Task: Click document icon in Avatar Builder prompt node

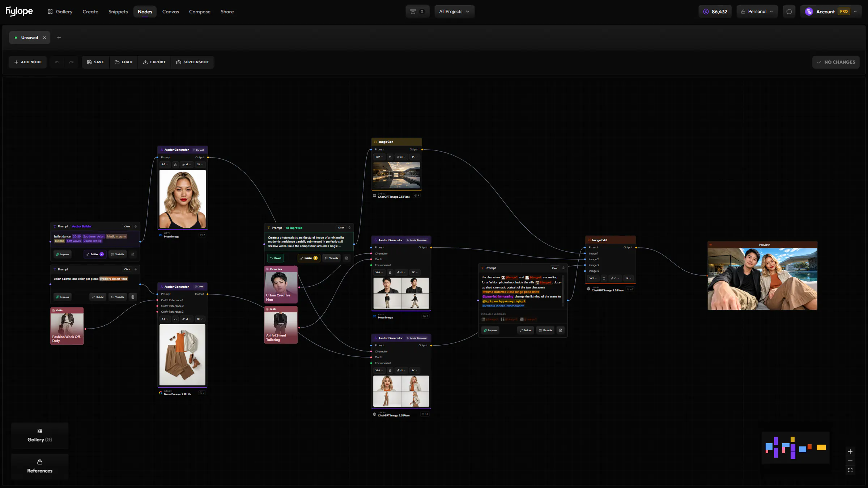Action: pyautogui.click(x=133, y=254)
